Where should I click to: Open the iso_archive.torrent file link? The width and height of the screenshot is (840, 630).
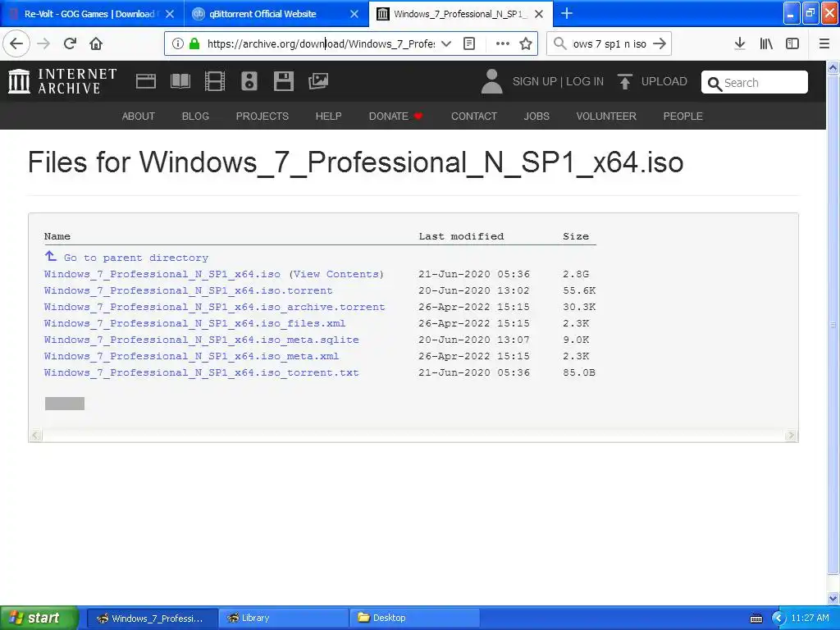tap(215, 307)
